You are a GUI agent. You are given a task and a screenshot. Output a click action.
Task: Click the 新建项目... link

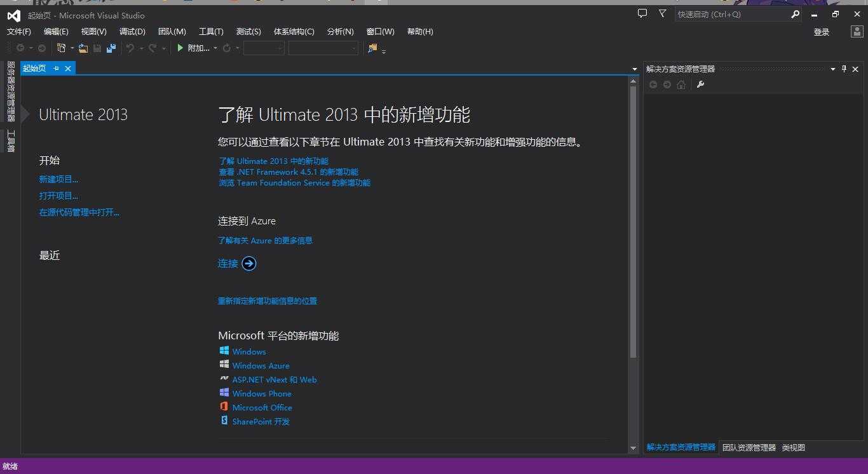click(x=58, y=179)
